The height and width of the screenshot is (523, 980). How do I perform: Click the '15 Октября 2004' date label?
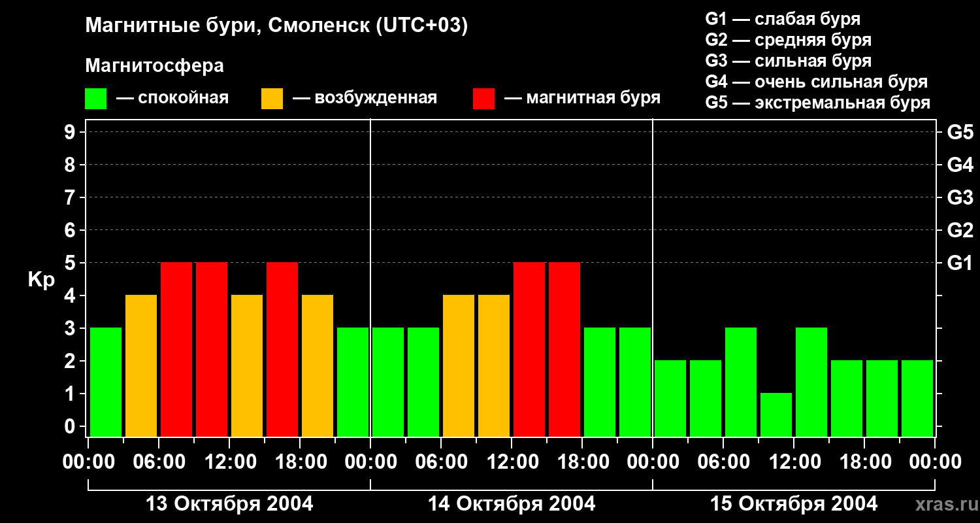tap(794, 504)
